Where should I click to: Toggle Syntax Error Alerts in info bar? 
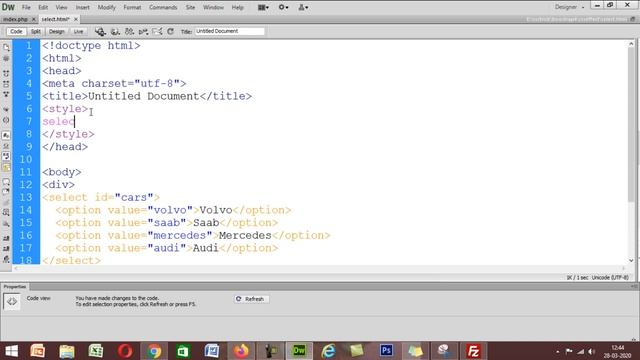(x=6, y=167)
